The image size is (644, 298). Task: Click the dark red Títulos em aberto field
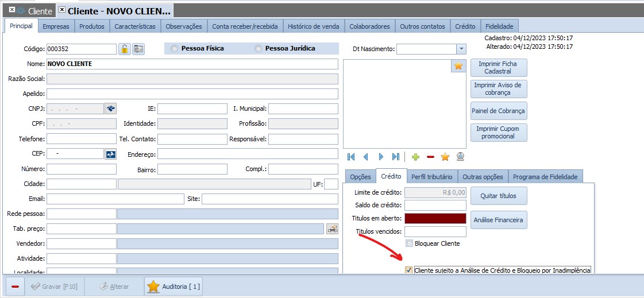pyautogui.click(x=435, y=218)
